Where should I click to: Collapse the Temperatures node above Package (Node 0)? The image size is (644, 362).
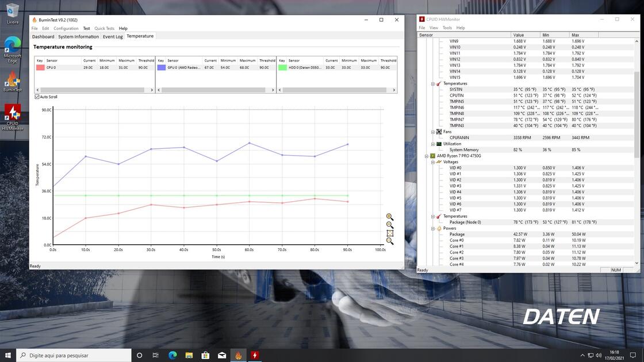pyautogui.click(x=432, y=216)
